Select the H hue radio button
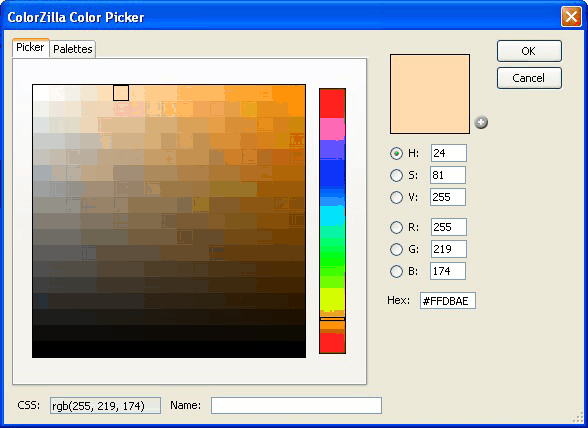Screen dimensions: 588x428 pyautogui.click(x=396, y=153)
